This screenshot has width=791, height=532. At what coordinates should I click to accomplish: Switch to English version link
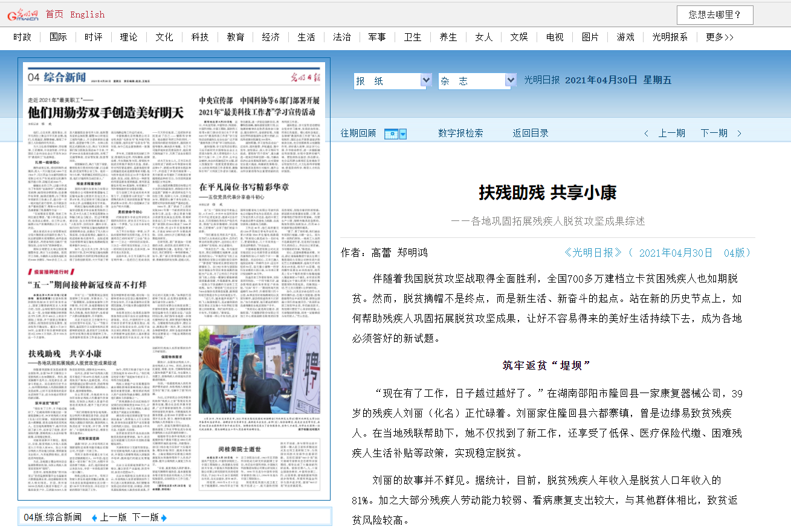(88, 14)
